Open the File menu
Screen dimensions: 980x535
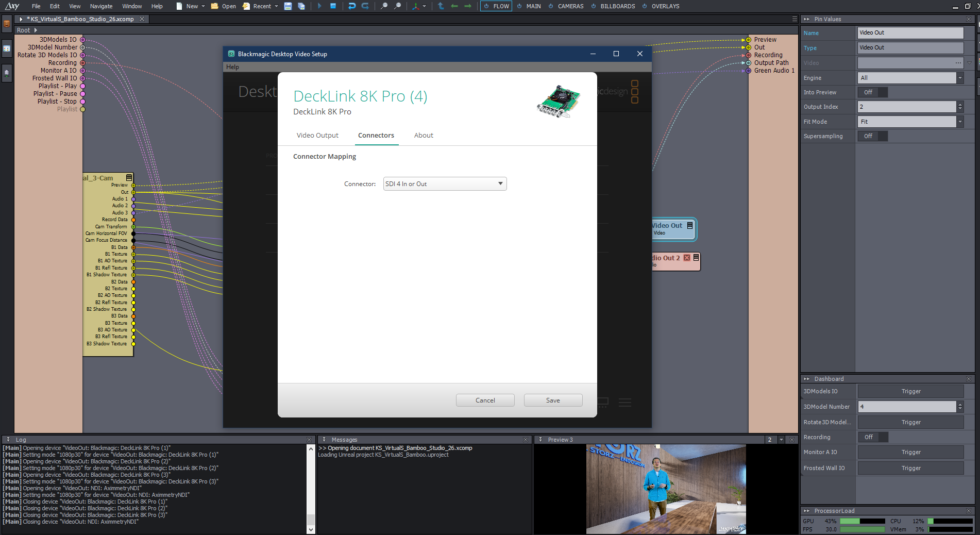(x=36, y=6)
